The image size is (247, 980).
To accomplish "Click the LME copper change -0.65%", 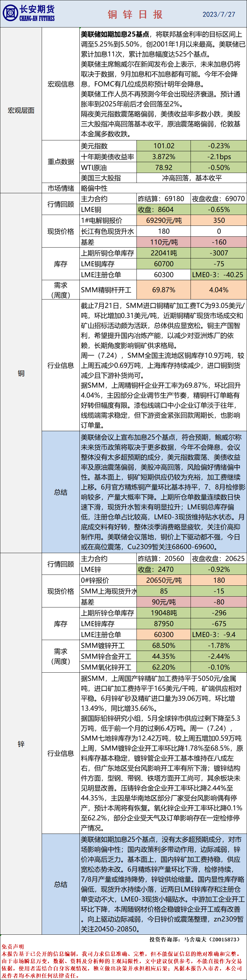I will (x=219, y=209).
